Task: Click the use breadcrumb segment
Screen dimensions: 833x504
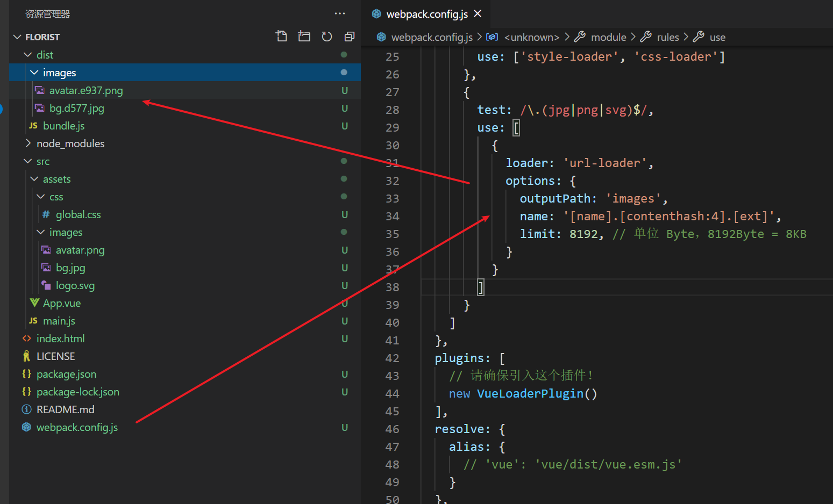Action: coord(717,37)
